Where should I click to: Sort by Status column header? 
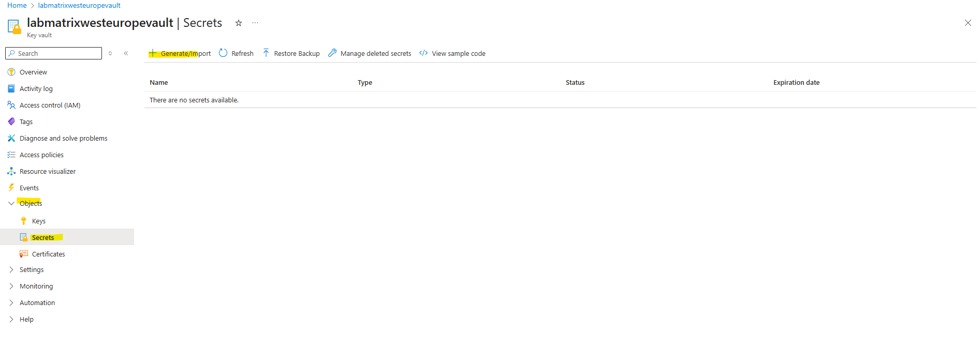tap(575, 82)
